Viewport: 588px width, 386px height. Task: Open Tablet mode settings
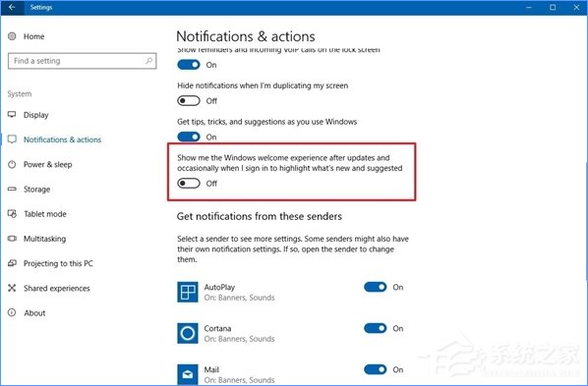point(45,214)
